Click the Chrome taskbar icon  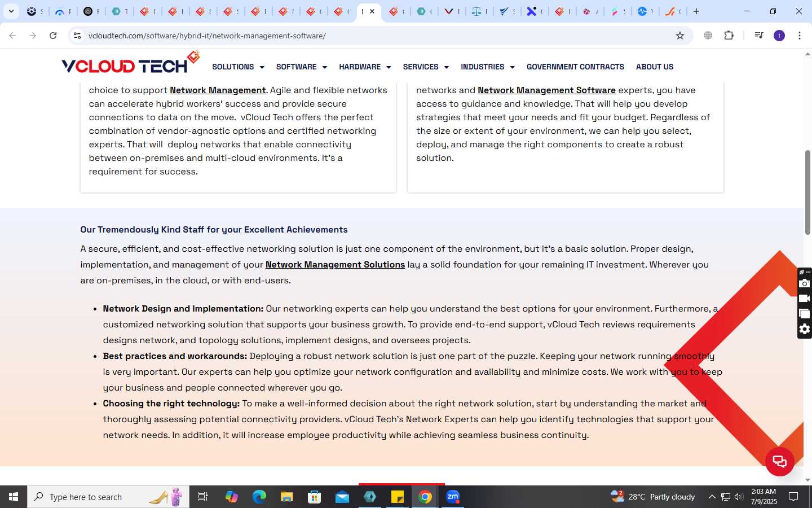[425, 497]
